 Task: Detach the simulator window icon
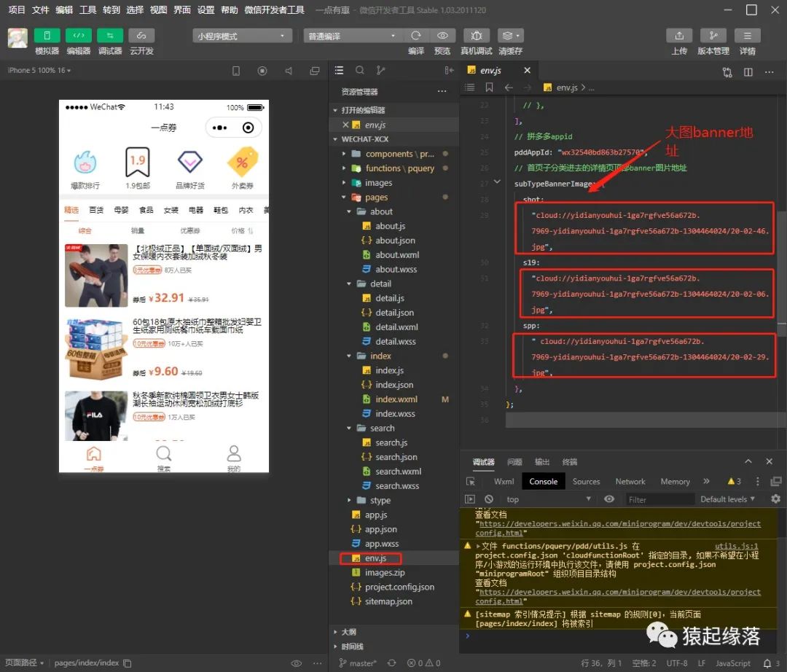(315, 71)
